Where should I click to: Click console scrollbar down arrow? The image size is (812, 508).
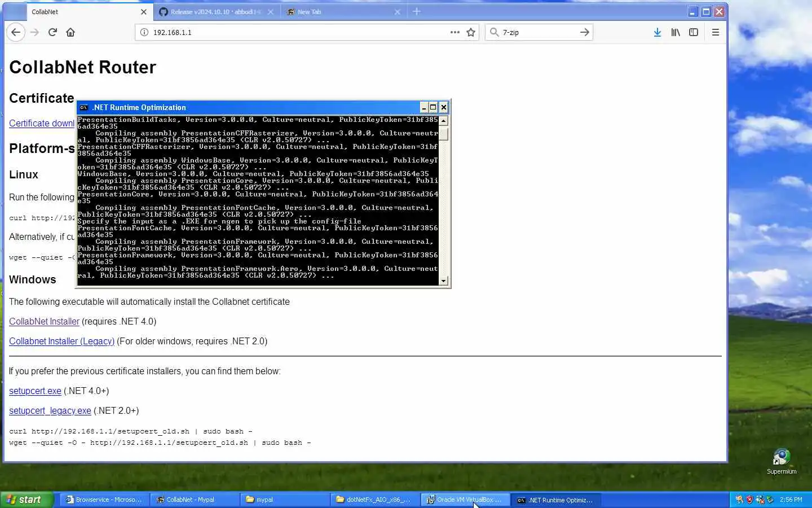click(x=443, y=281)
